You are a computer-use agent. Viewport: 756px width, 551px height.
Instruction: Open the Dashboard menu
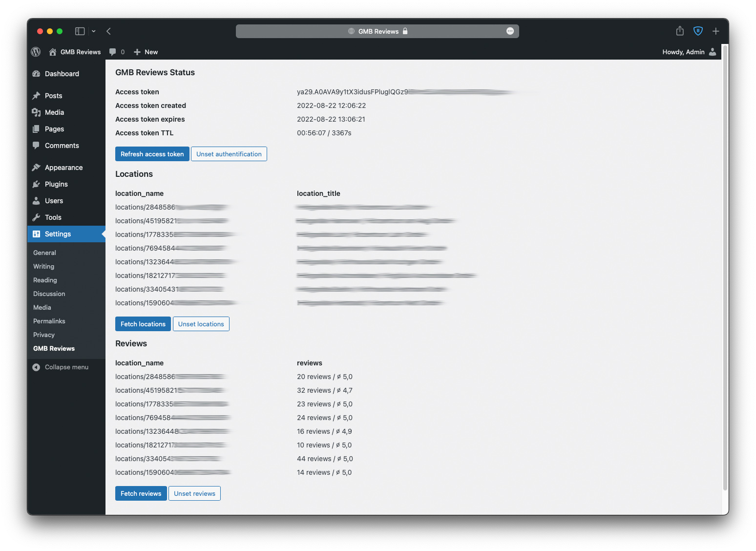click(x=66, y=74)
